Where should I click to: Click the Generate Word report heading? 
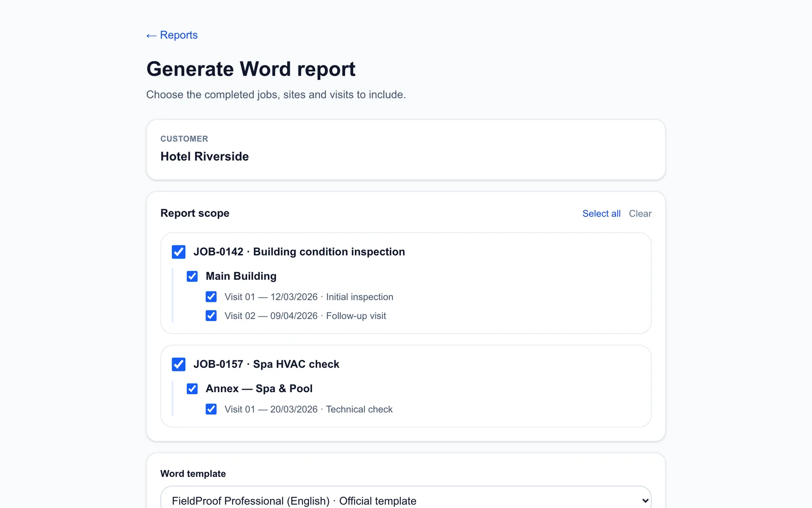pyautogui.click(x=251, y=69)
